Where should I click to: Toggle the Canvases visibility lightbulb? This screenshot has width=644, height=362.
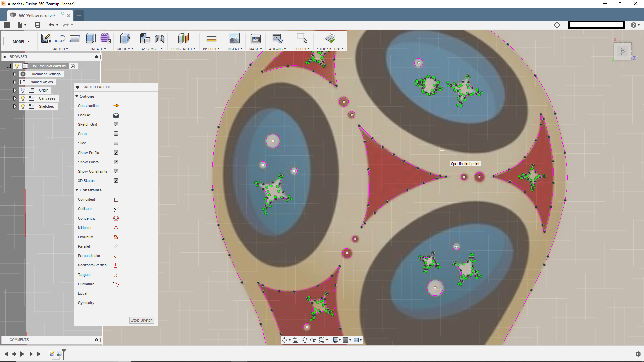(x=23, y=98)
